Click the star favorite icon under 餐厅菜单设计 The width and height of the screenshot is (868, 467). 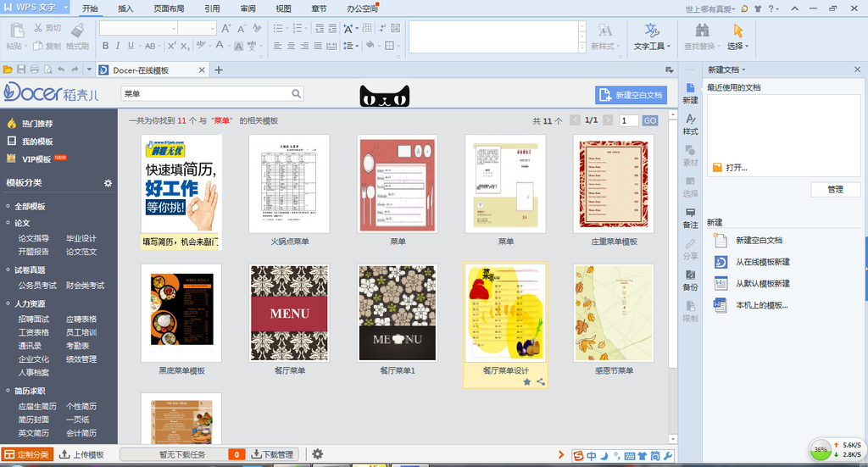pyautogui.click(x=526, y=381)
